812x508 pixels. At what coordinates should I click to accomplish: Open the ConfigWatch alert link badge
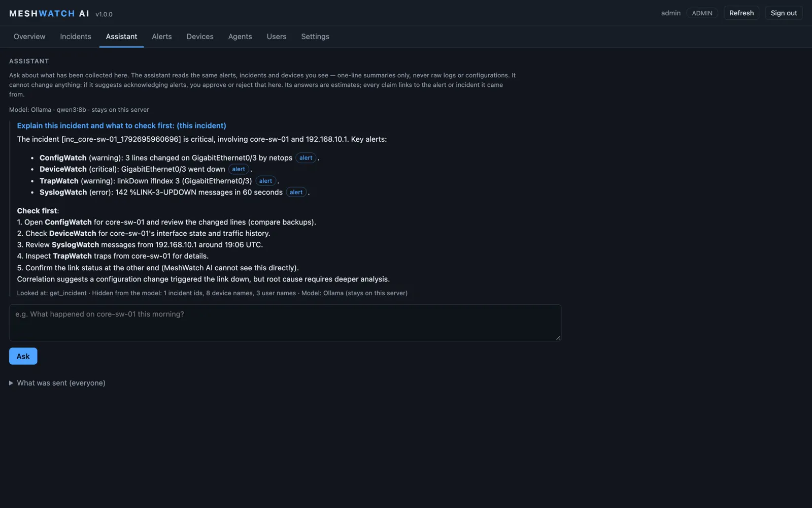point(306,158)
